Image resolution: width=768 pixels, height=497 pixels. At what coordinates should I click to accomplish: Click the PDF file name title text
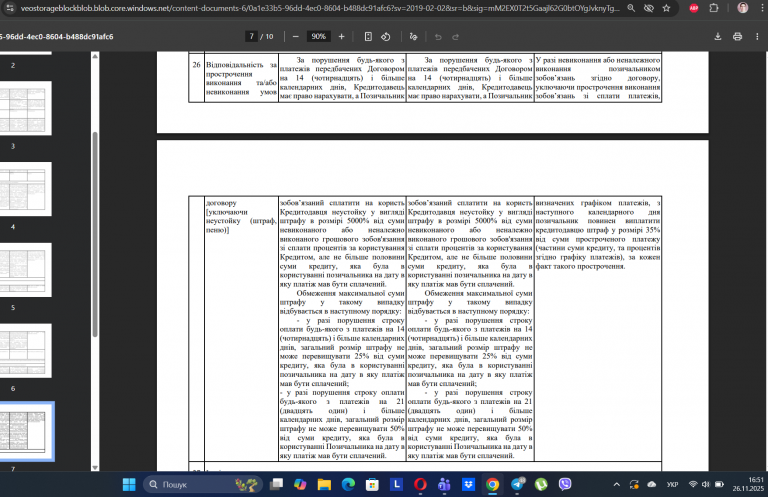[x=56, y=37]
